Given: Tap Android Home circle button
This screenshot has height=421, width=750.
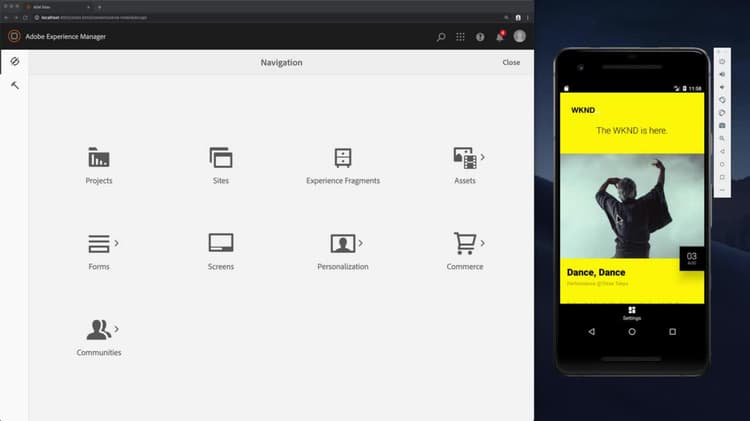Looking at the screenshot, I should pyautogui.click(x=632, y=332).
